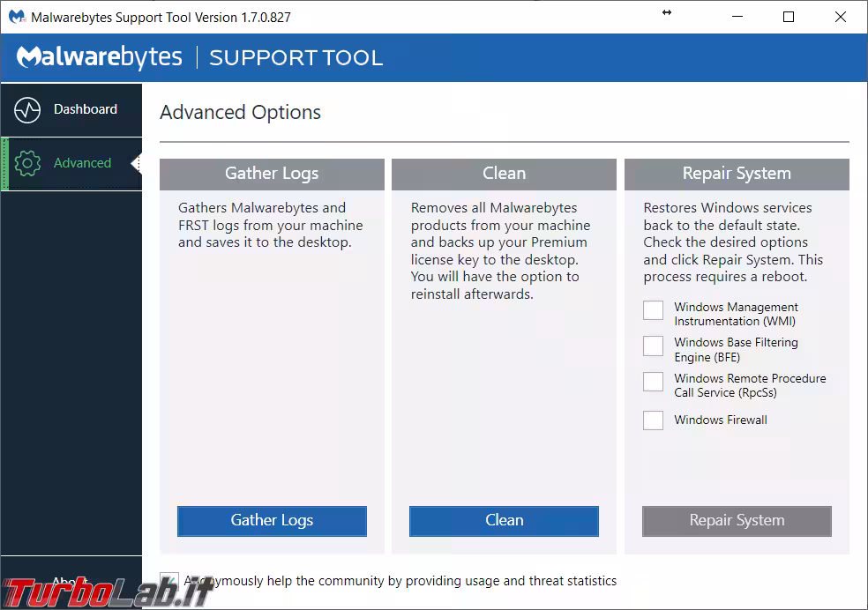Close the Malwarebytes Support Tool window
This screenshot has height=610, width=868.
[838, 17]
